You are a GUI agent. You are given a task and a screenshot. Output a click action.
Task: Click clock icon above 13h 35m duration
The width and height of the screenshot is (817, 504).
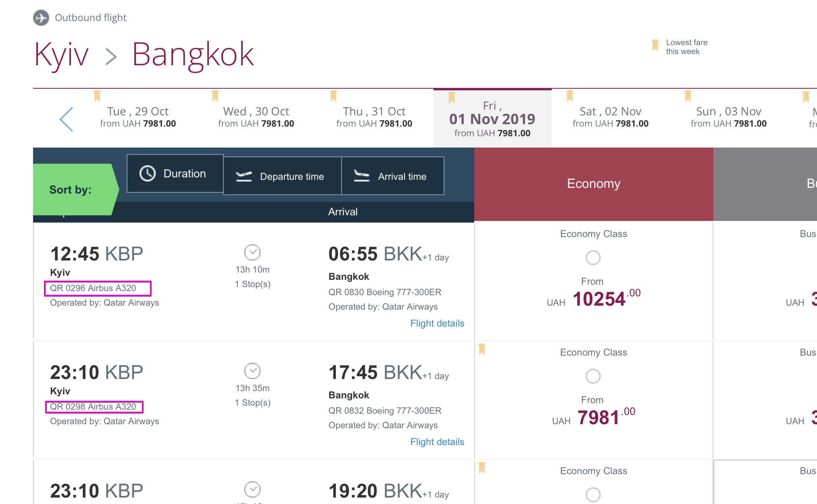[252, 371]
